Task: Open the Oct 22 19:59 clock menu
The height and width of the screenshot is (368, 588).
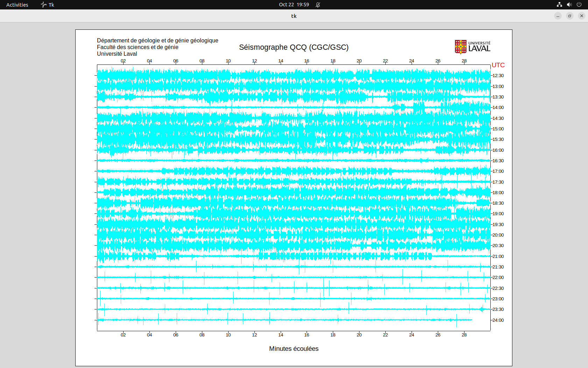Action: 294,5
